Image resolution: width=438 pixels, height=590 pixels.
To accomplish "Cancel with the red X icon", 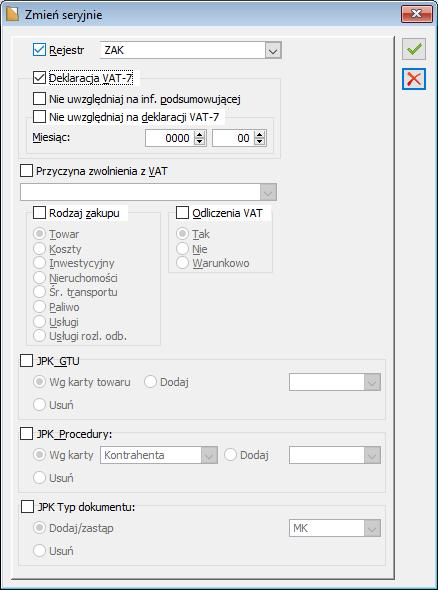I will 414,79.
